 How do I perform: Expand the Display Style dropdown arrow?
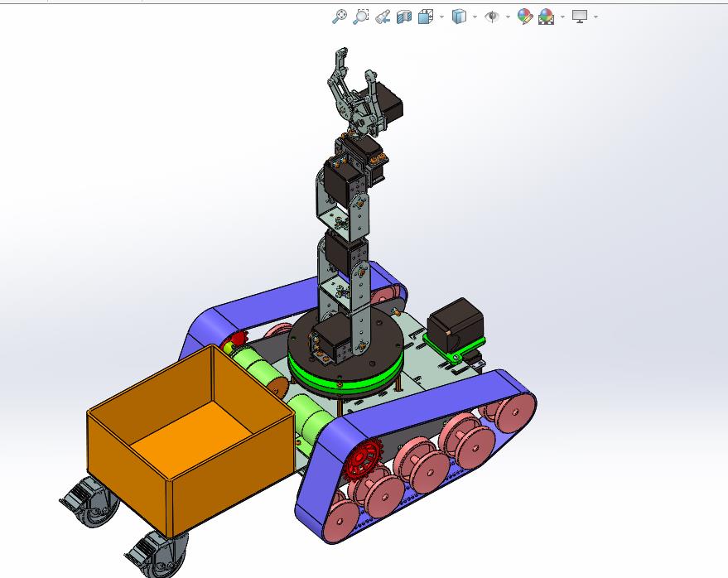click(x=475, y=17)
